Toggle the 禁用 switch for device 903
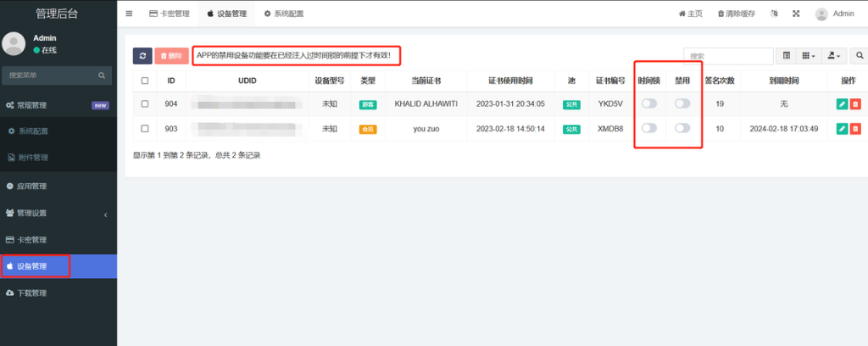This screenshot has width=868, height=346. tap(682, 128)
